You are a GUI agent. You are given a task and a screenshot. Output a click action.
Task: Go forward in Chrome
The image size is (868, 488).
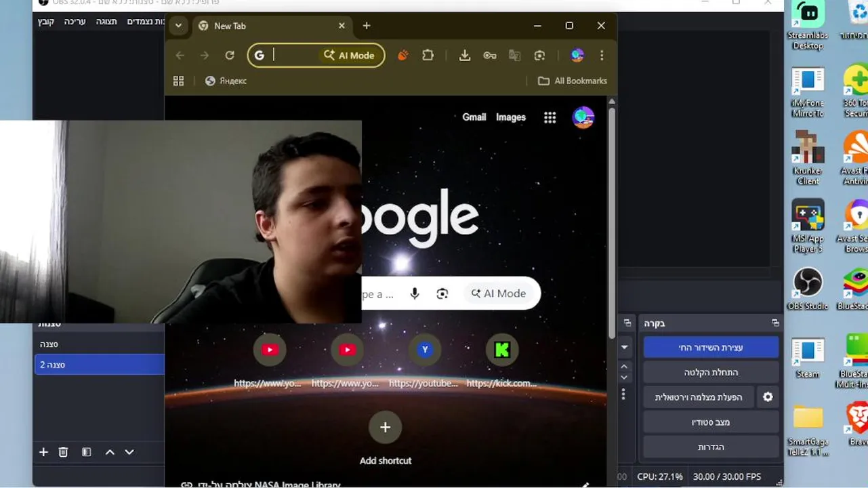pyautogui.click(x=205, y=56)
